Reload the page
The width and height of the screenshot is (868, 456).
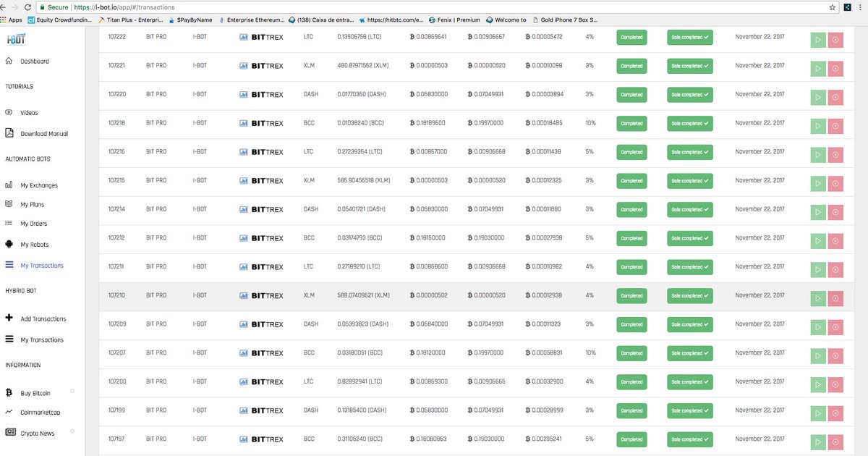pyautogui.click(x=29, y=7)
